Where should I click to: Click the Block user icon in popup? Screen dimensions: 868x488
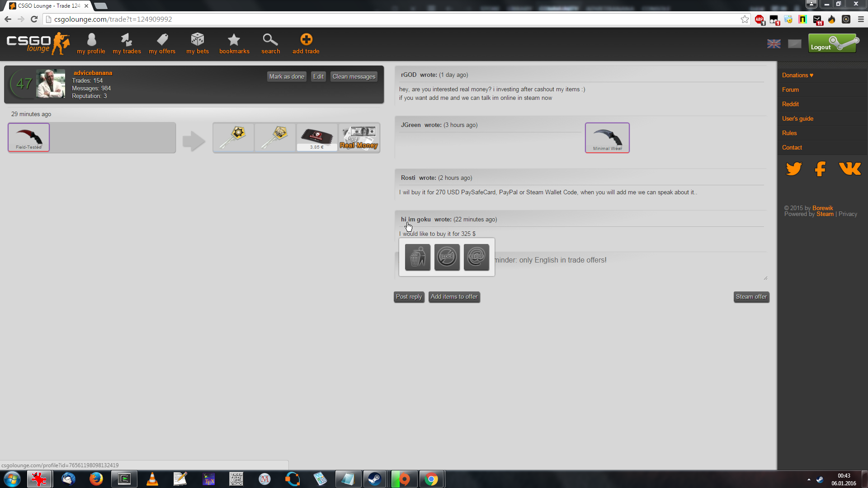[x=447, y=257]
